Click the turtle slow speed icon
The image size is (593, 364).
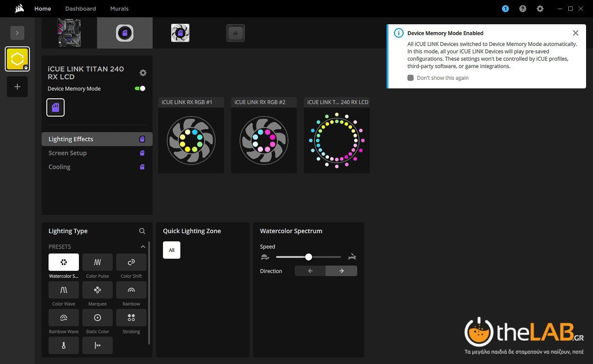pos(265,257)
